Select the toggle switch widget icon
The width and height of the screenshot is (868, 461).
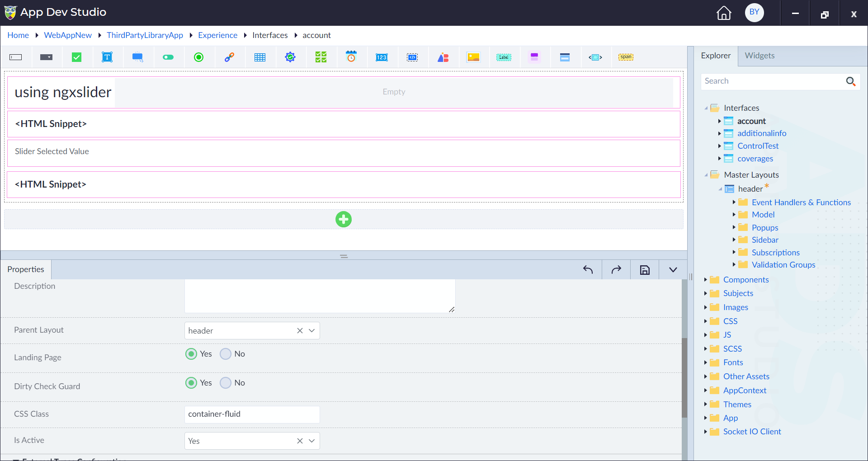(x=168, y=57)
